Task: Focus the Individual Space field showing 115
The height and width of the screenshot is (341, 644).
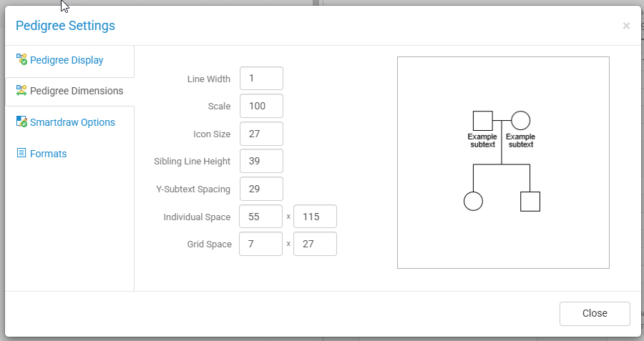Action: (315, 217)
